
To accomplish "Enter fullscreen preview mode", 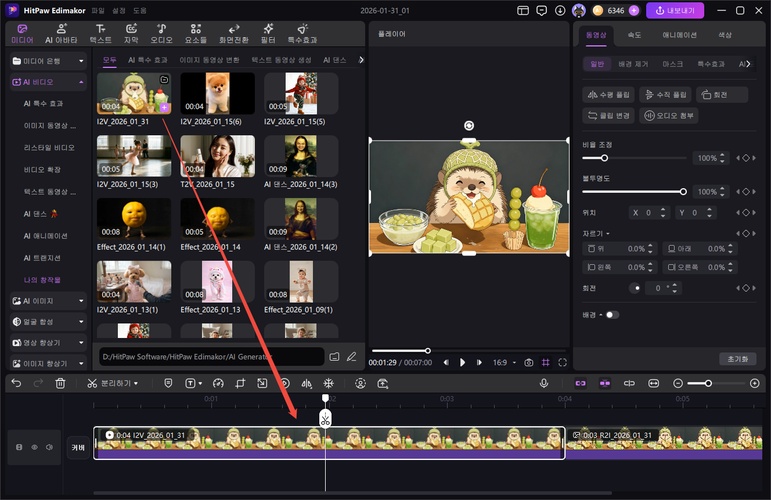I will pyautogui.click(x=562, y=362).
